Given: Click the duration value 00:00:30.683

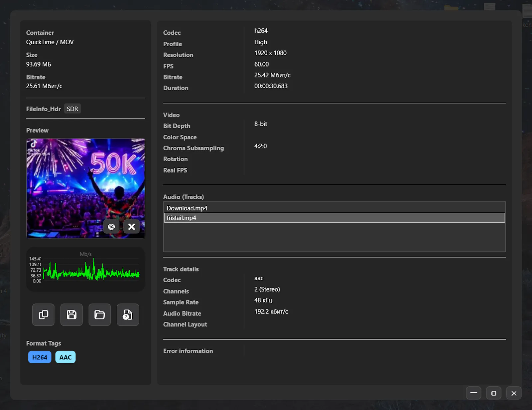Looking at the screenshot, I should point(271,86).
